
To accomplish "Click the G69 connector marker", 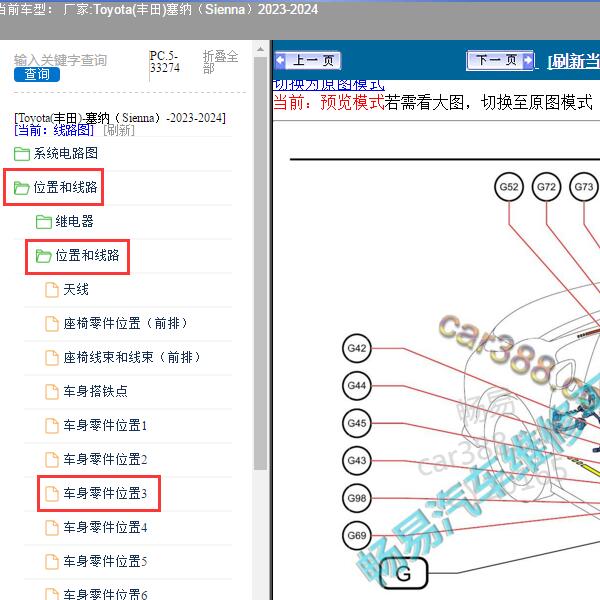I will coord(357,536).
